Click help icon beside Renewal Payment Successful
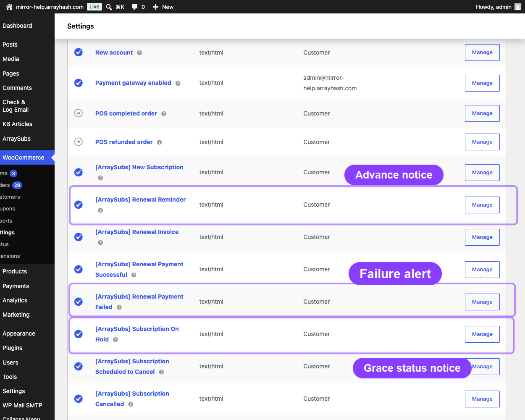Viewport: 525px width, 420px height. (x=134, y=275)
